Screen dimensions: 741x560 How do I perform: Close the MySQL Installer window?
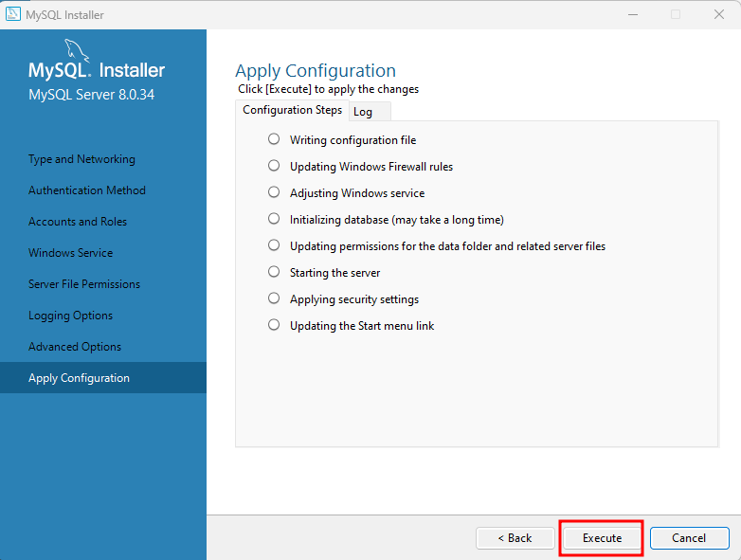click(x=719, y=14)
